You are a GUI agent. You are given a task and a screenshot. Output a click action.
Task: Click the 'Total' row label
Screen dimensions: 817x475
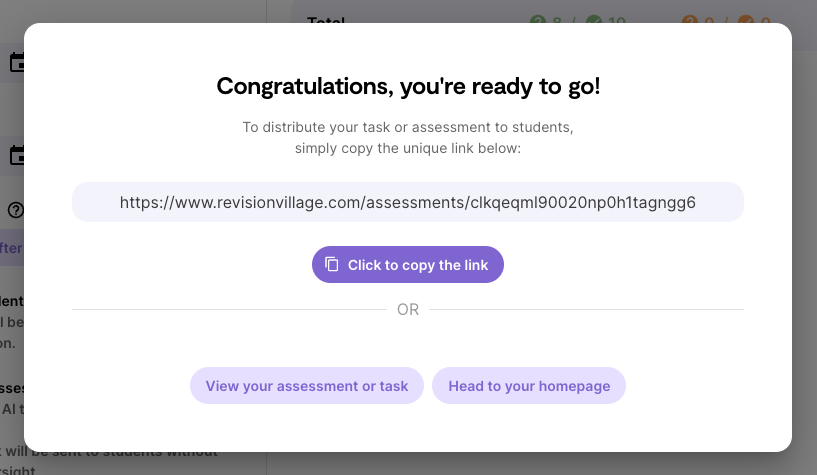point(326,21)
